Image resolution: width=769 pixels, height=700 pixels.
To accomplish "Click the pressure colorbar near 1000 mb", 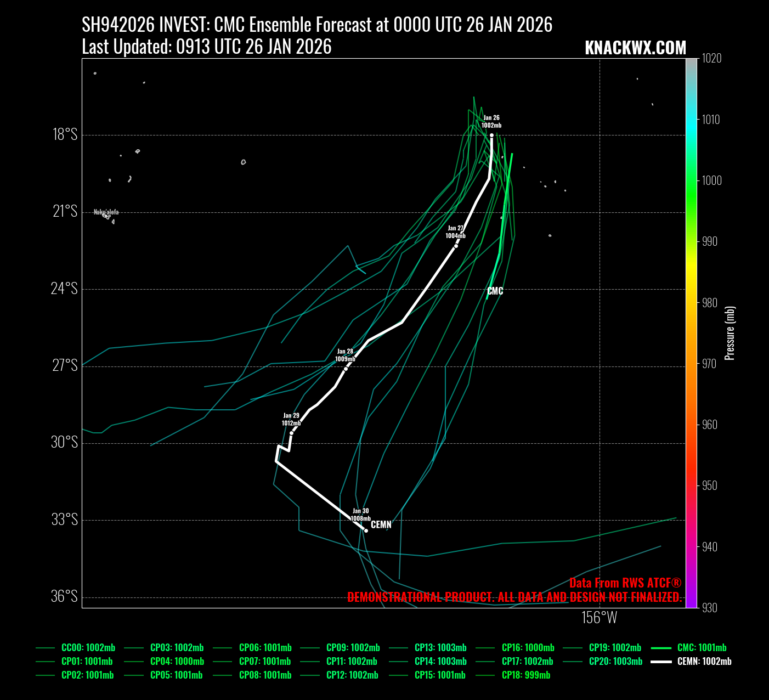I will coord(691,180).
